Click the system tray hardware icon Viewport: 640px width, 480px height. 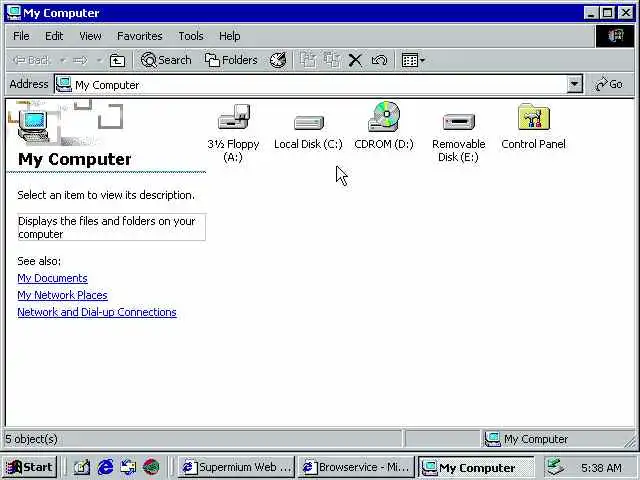tap(556, 467)
